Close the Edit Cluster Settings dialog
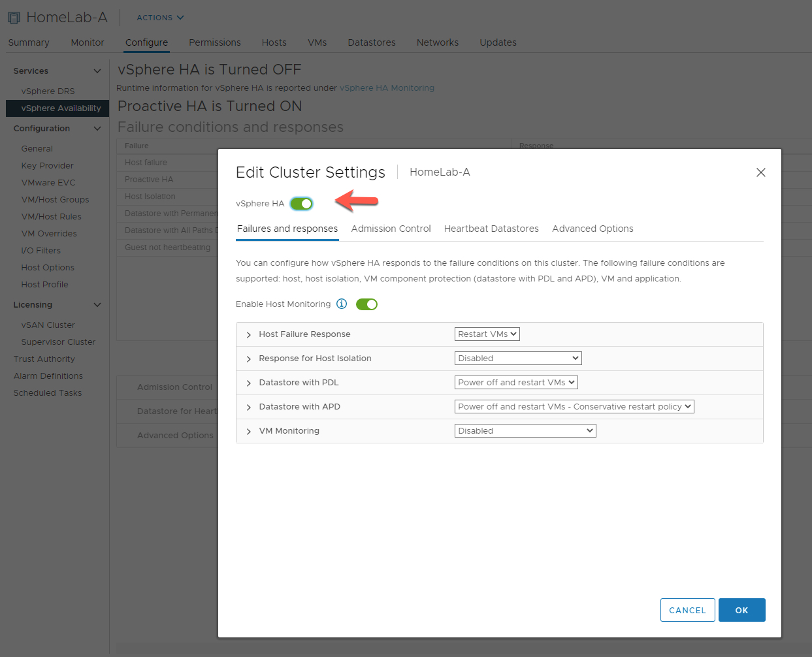The height and width of the screenshot is (657, 812). click(x=760, y=172)
